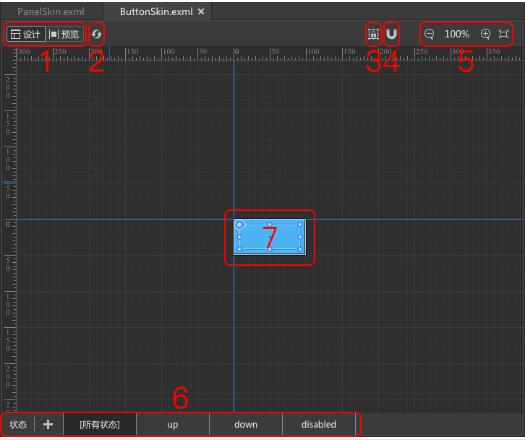
Task: Select the disabled state
Action: click(319, 424)
